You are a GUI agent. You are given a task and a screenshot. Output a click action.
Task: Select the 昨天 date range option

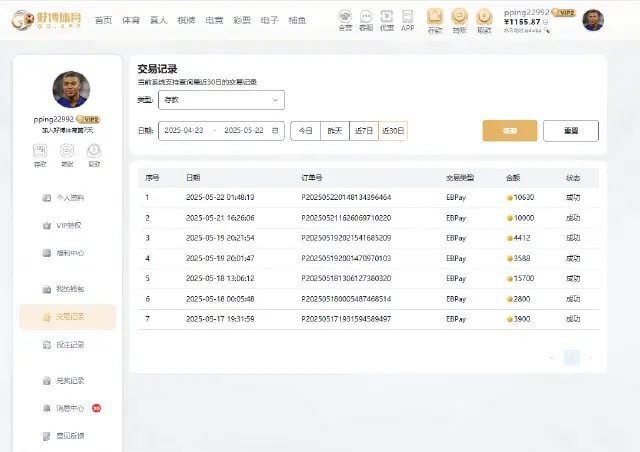pos(334,131)
